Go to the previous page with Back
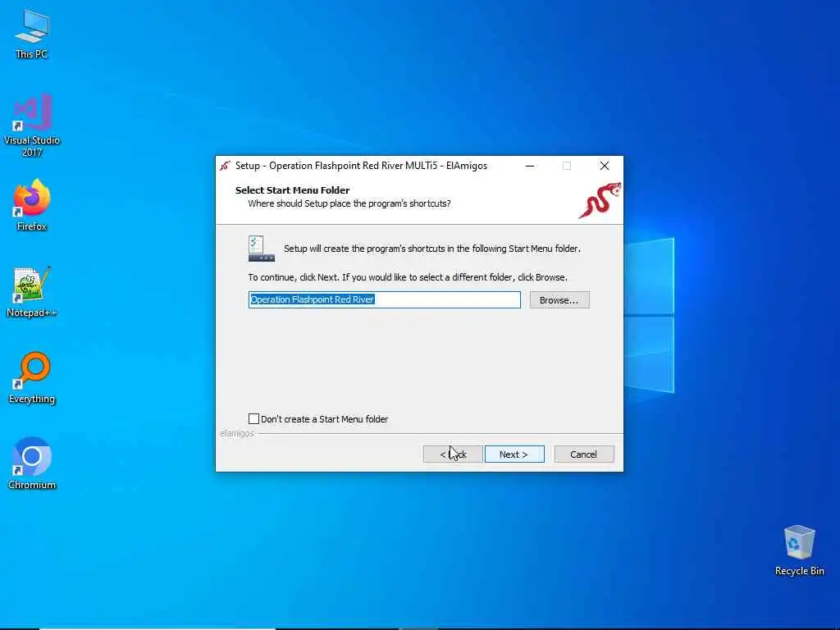The width and height of the screenshot is (840, 630). [x=453, y=454]
